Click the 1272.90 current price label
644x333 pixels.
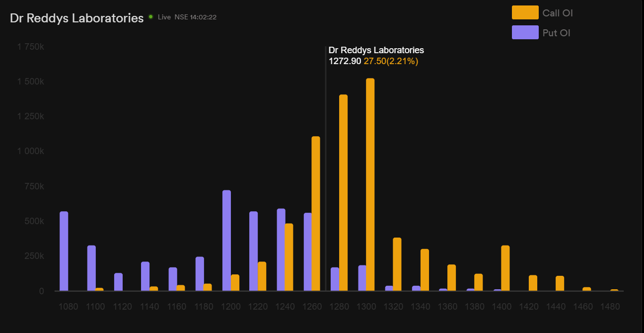[x=345, y=61]
